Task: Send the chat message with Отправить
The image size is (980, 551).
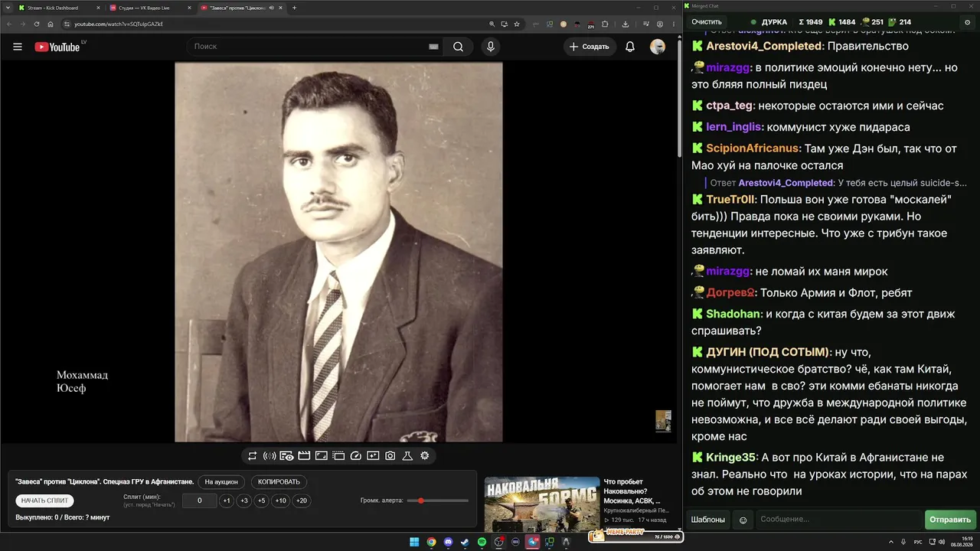Action: coord(950,520)
